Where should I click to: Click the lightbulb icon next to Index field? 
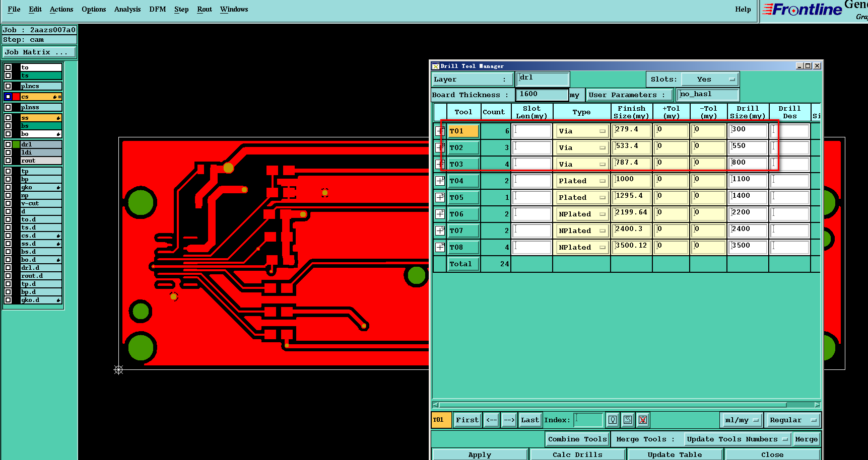point(613,420)
